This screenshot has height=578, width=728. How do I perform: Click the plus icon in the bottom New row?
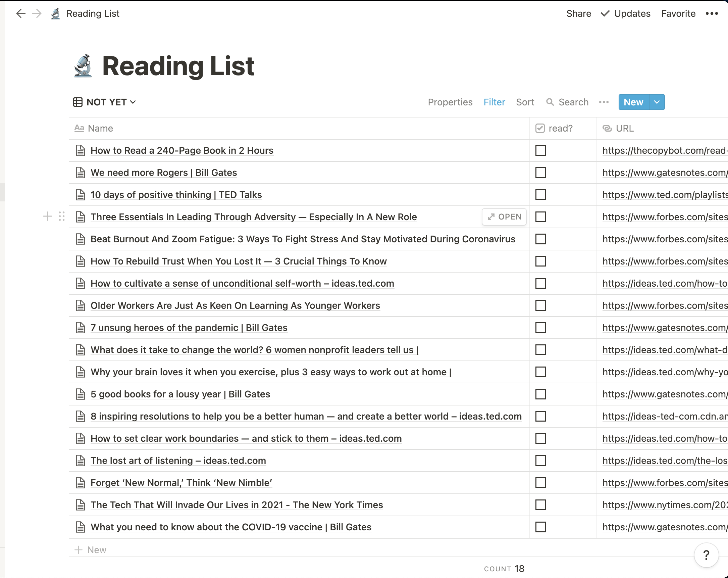point(79,549)
